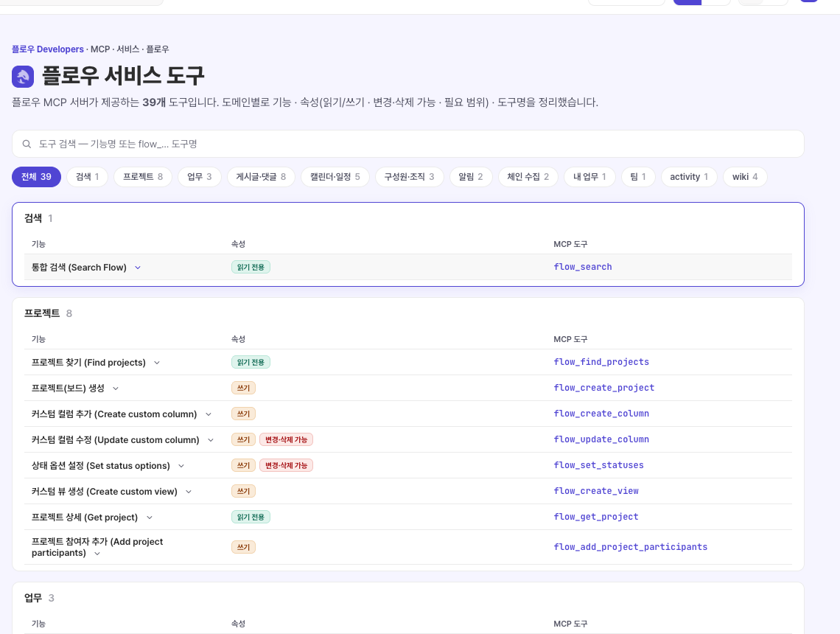This screenshot has width=840, height=634.
Task: Expand the Set status options row chevron
Action: (x=181, y=466)
